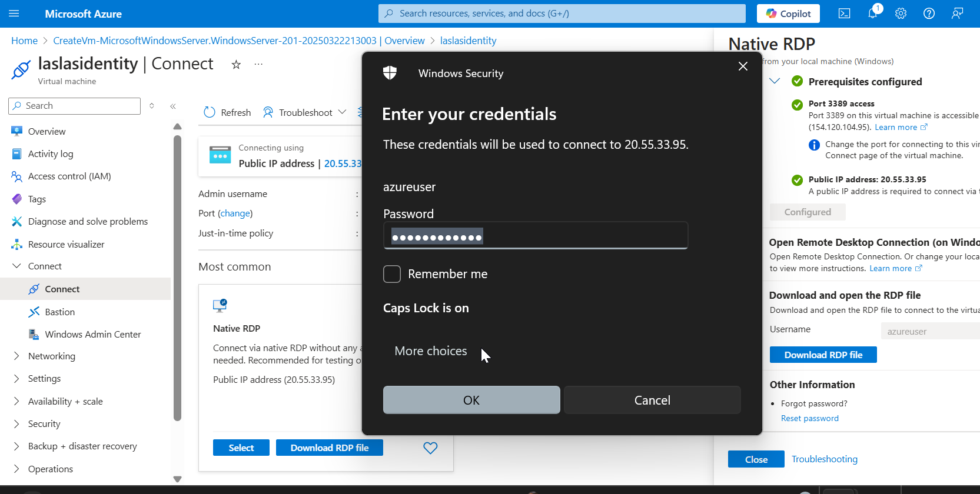Screen dimensions: 980x494
Task: Click the sidebar Search field
Action: click(75, 106)
